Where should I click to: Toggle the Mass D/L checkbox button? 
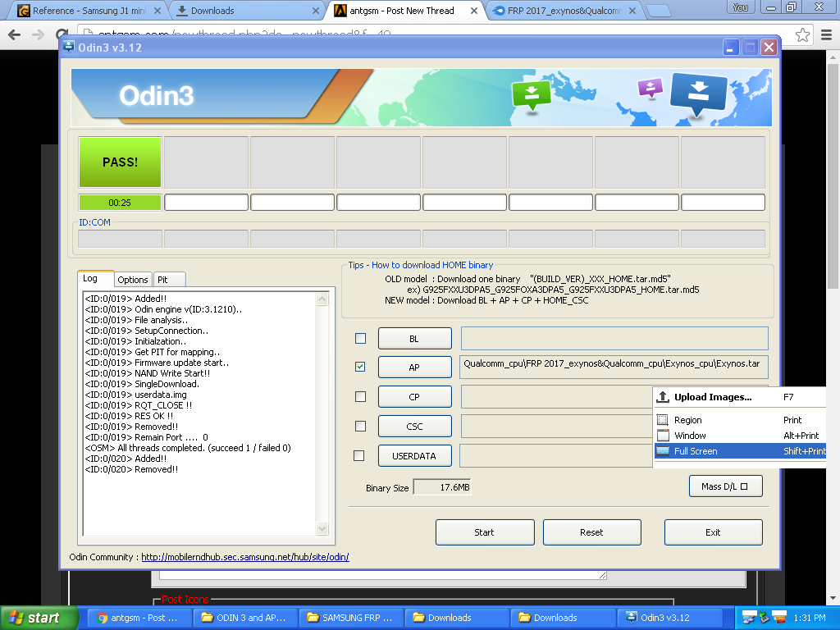[725, 486]
